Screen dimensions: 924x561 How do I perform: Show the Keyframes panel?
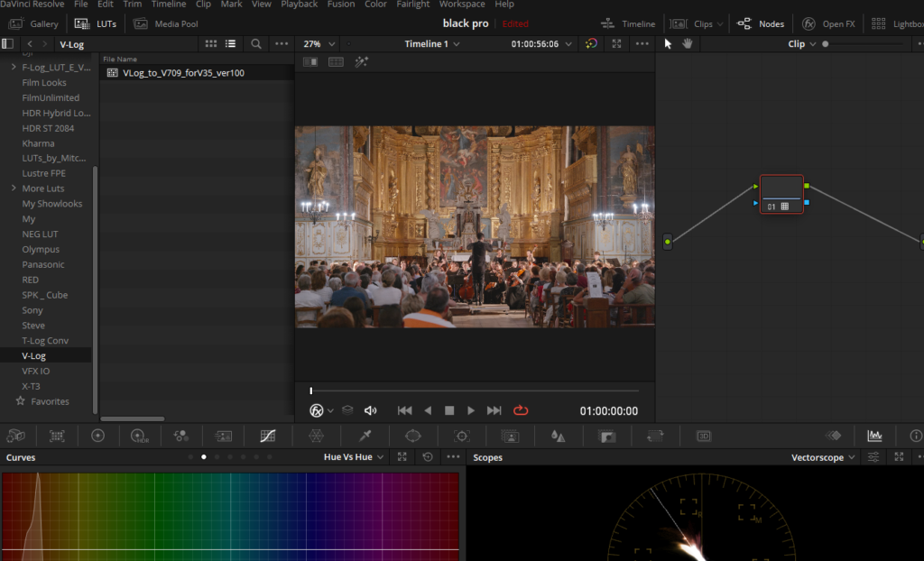tap(833, 436)
